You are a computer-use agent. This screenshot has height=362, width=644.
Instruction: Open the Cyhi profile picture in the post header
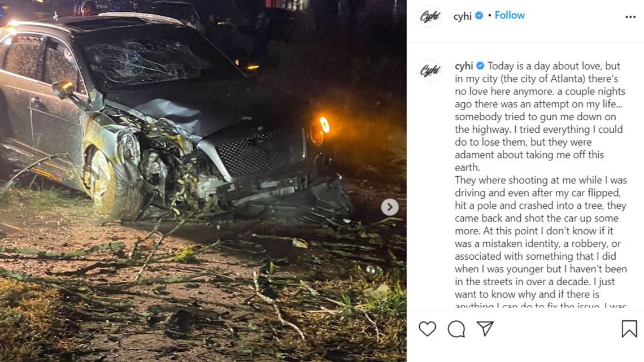pyautogui.click(x=430, y=16)
